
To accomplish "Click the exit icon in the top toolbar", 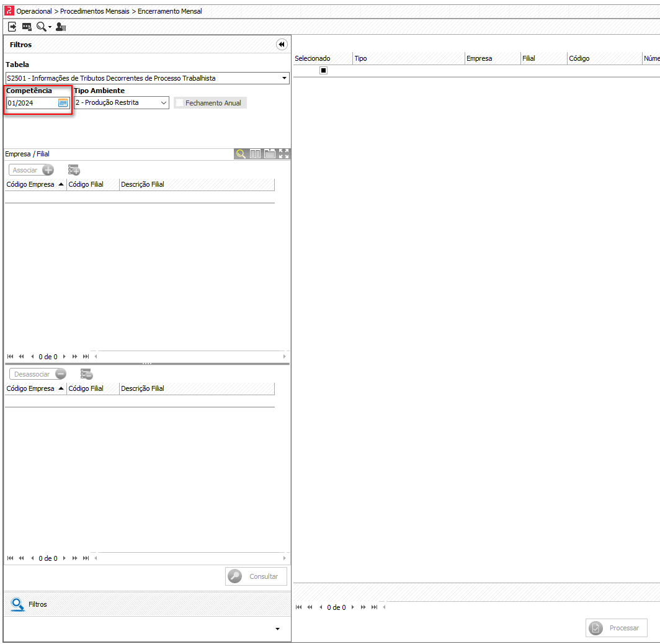I will tap(12, 27).
